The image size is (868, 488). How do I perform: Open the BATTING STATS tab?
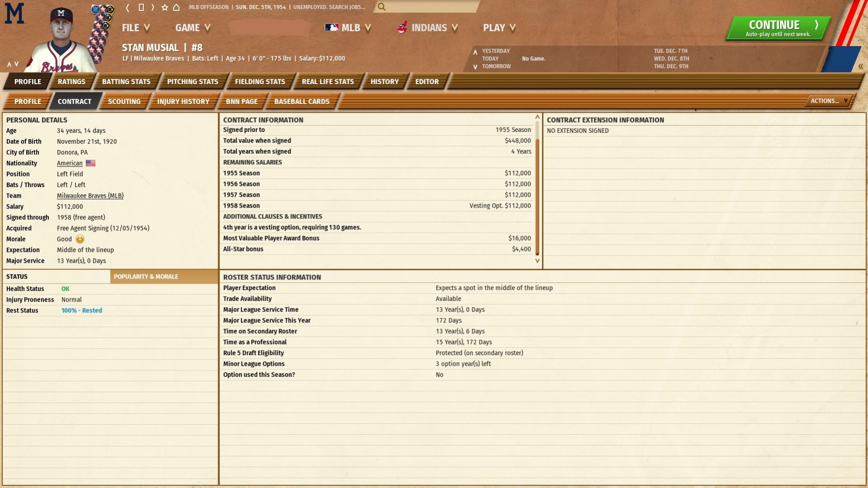pyautogui.click(x=126, y=81)
